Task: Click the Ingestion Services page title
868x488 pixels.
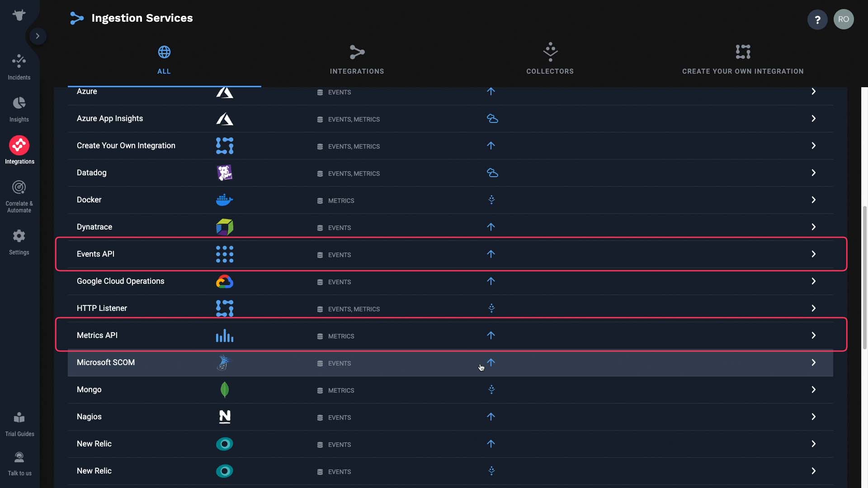Action: click(142, 18)
